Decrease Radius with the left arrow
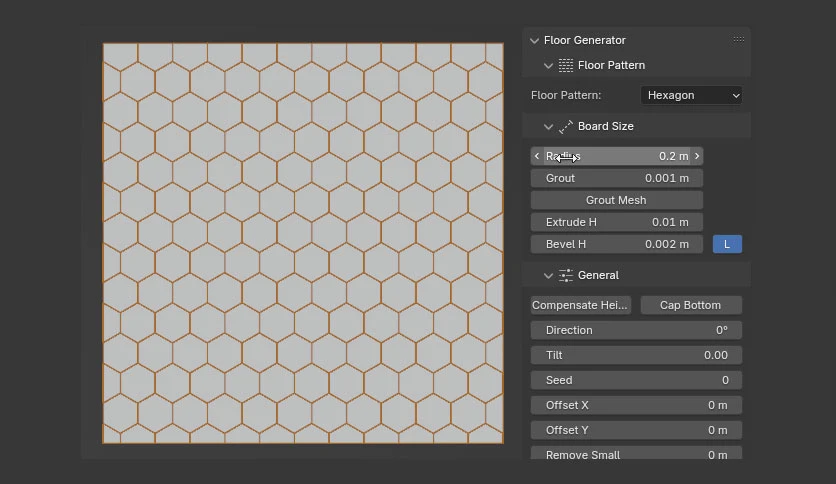The height and width of the screenshot is (484, 836). (x=537, y=156)
